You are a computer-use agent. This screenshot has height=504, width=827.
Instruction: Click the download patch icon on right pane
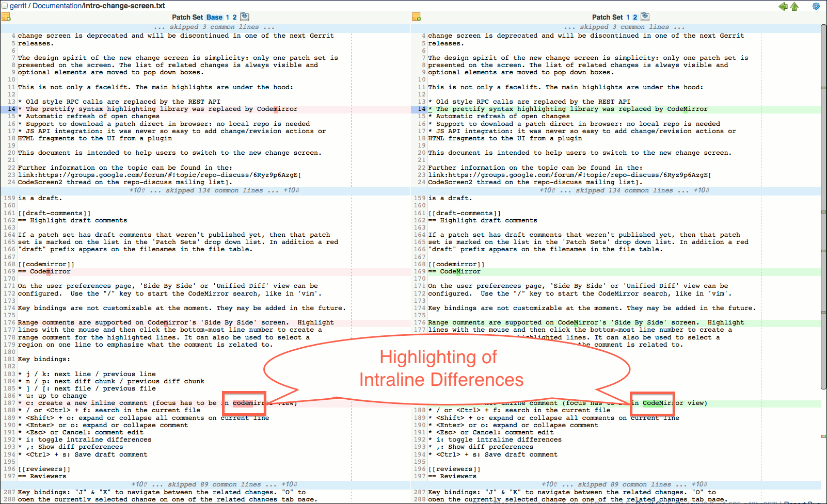tap(645, 17)
